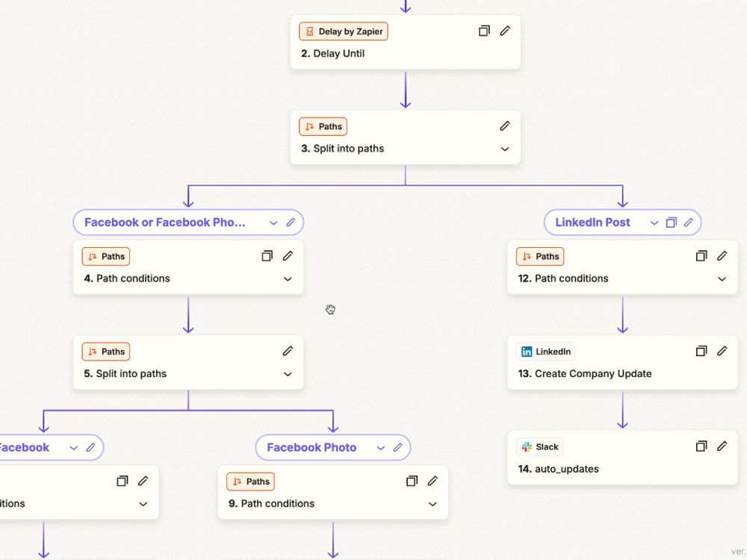
Task: Duplicate the Delay Until step
Action: [x=484, y=31]
